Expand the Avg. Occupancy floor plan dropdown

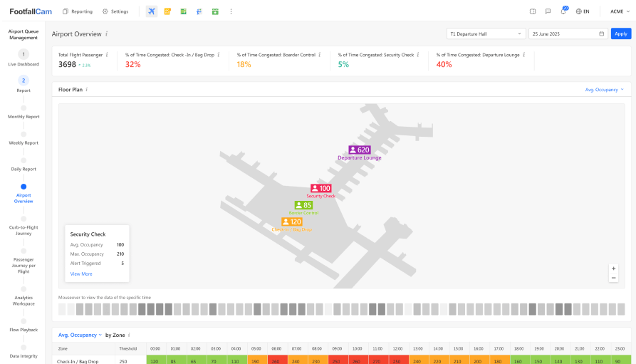(604, 90)
